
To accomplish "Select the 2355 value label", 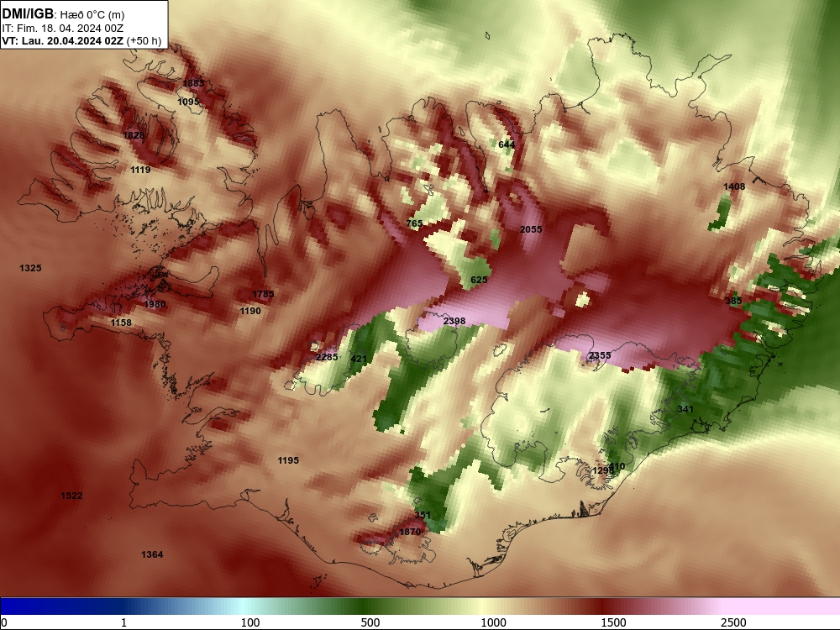I will 600,355.
